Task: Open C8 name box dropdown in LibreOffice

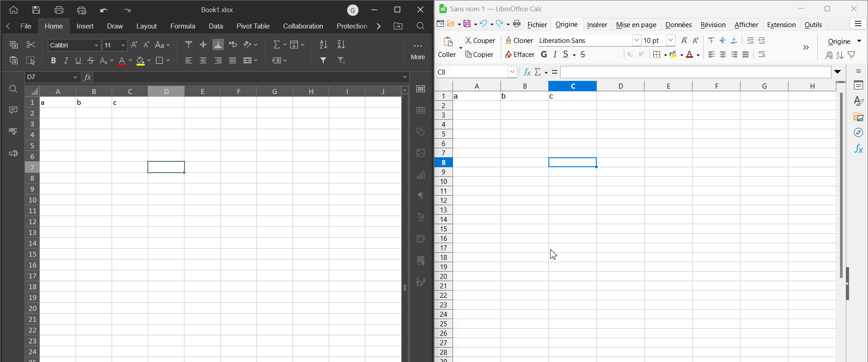Action: point(512,72)
